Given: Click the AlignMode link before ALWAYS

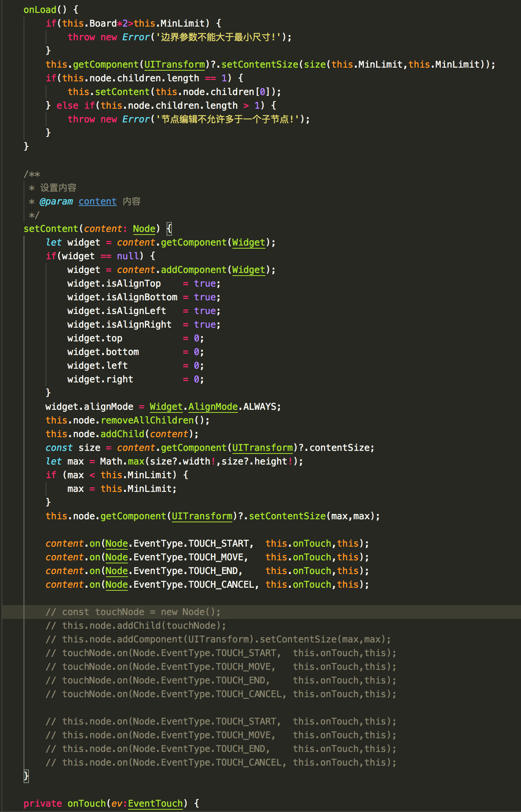Looking at the screenshot, I should point(213,407).
